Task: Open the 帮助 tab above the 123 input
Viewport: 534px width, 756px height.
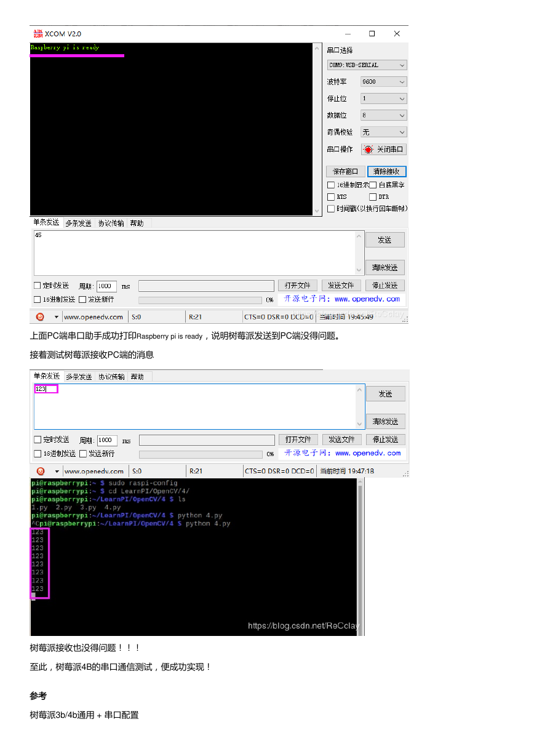Action: pos(137,376)
